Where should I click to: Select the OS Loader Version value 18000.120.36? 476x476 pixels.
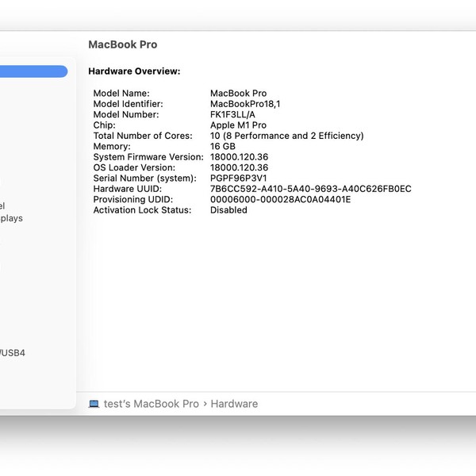(239, 167)
